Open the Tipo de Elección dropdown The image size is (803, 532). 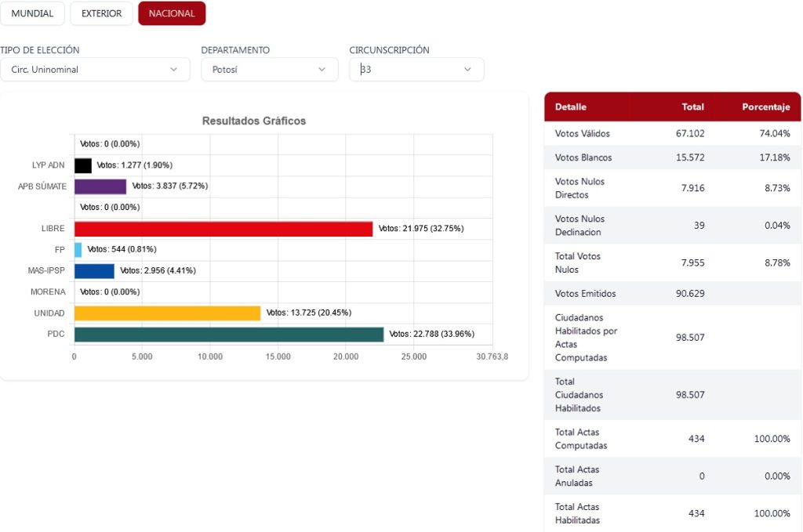95,70
